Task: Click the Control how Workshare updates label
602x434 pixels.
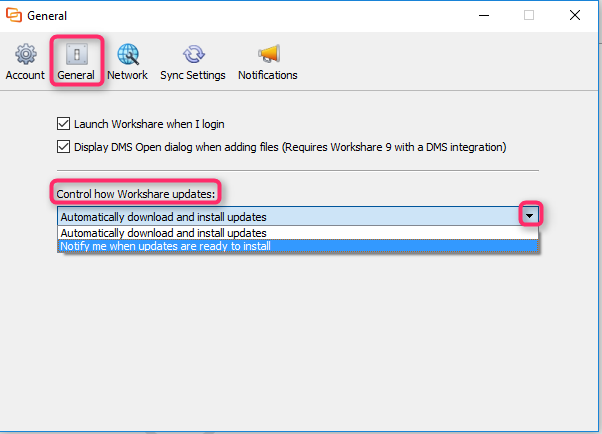Action: [x=136, y=194]
